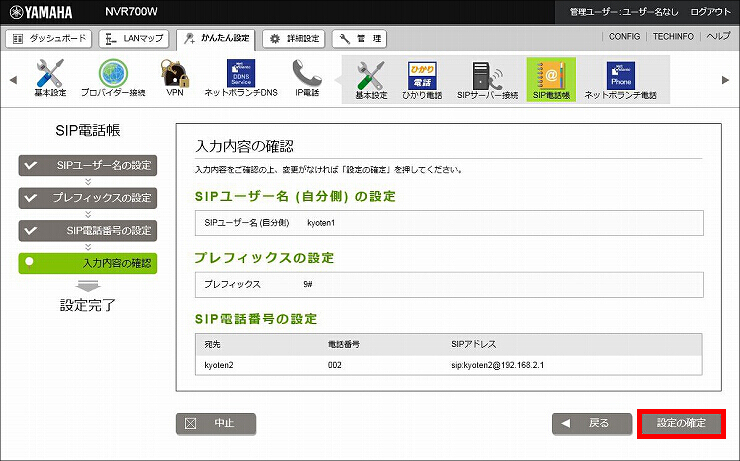This screenshot has height=461, width=740.
Task: Open the VPN padlock icon
Action: (x=175, y=78)
